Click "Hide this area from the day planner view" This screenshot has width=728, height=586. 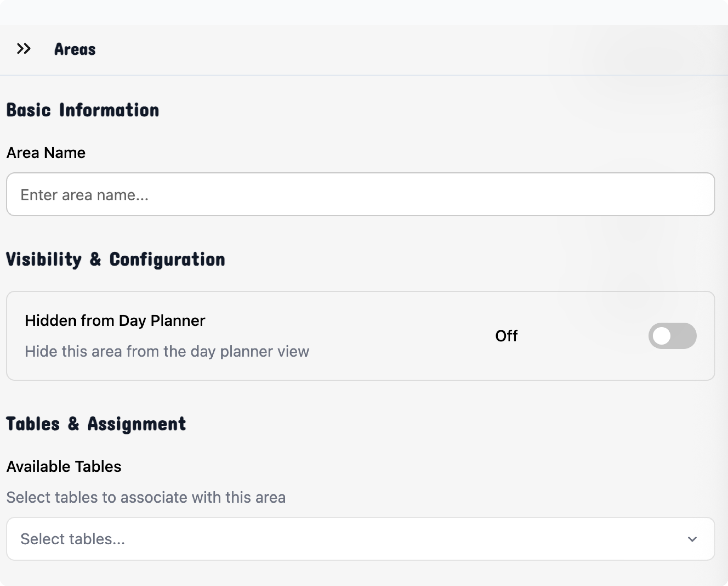[x=167, y=351]
